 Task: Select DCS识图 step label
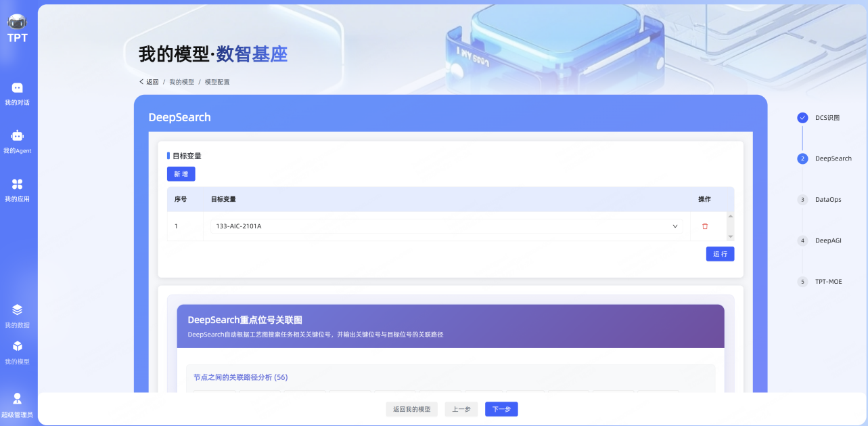[827, 118]
